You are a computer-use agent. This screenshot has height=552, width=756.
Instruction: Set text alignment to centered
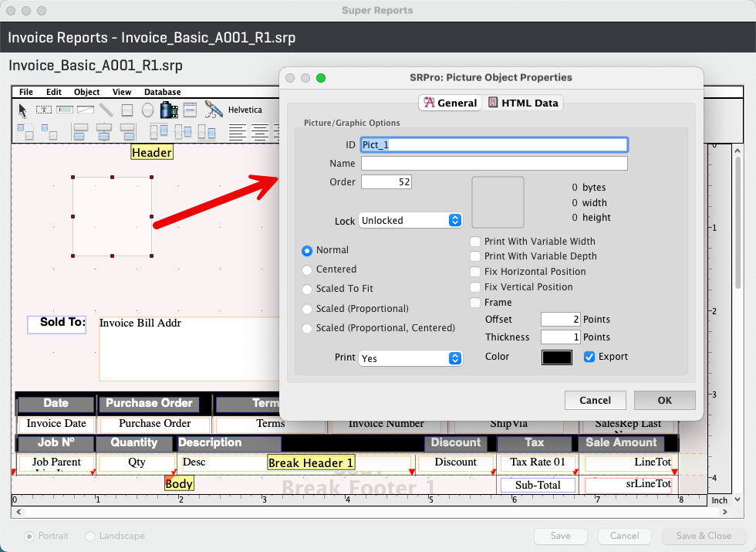coord(260,132)
